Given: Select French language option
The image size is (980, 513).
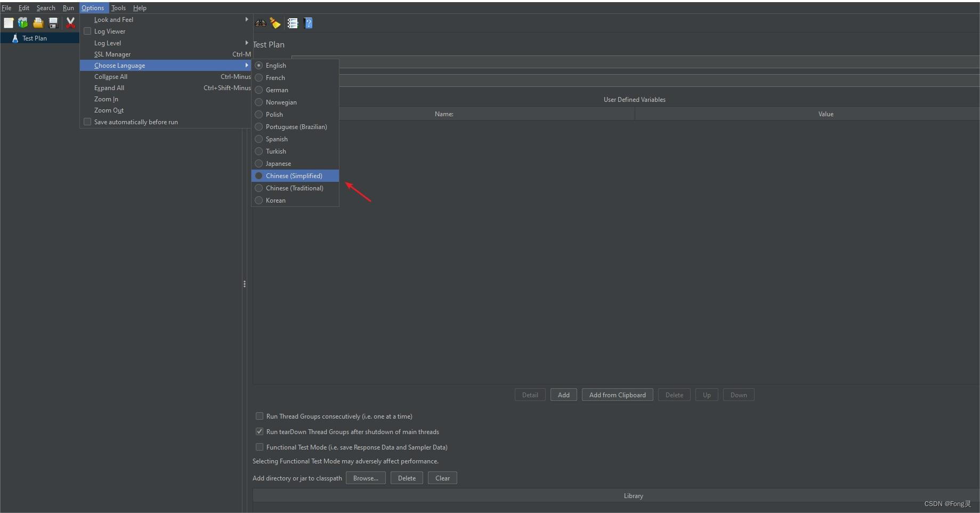Looking at the screenshot, I should [x=295, y=78].
